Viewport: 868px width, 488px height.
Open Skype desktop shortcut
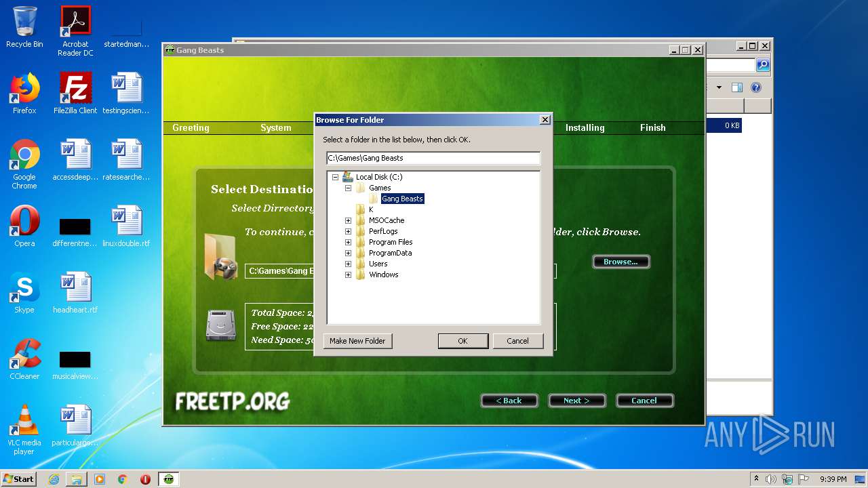click(24, 293)
